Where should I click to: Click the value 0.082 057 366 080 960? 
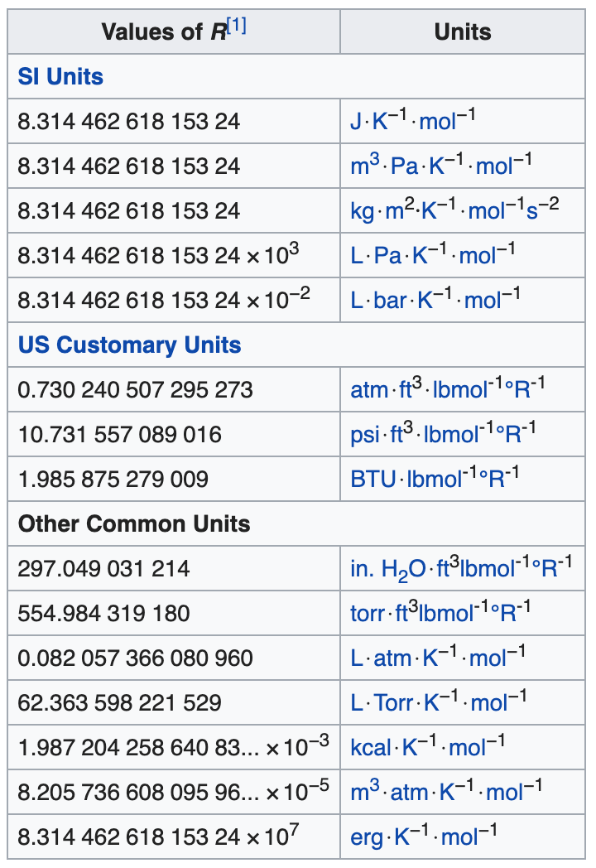pyautogui.click(x=135, y=658)
